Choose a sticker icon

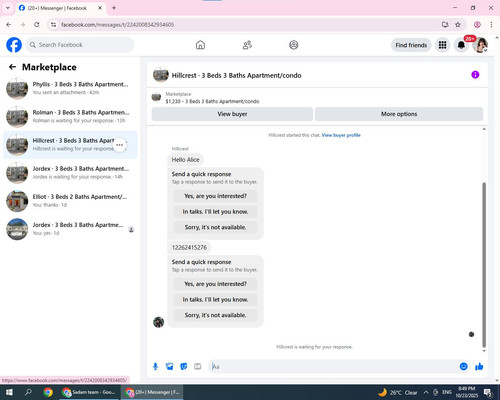[x=184, y=367]
